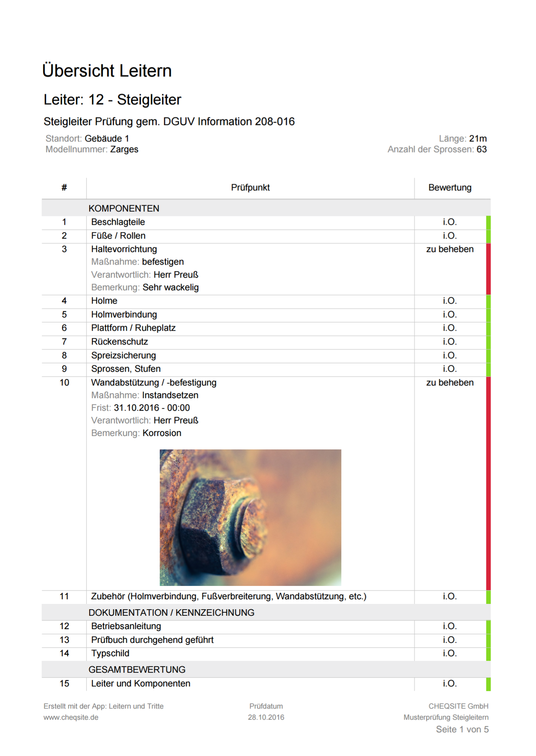The height and width of the screenshot is (756, 536).
Task: Click the 'Seite 1 von 5' page indicator
Action: (462, 729)
